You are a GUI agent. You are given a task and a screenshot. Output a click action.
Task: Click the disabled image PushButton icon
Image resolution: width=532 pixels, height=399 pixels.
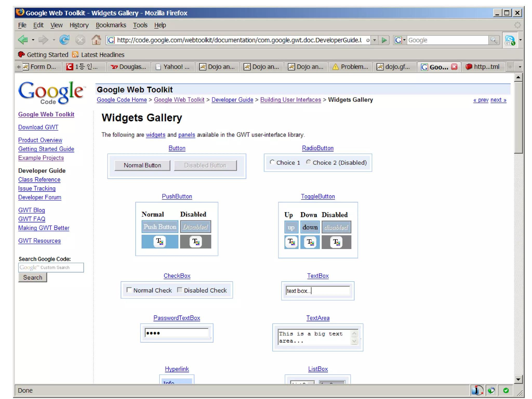[x=196, y=242]
